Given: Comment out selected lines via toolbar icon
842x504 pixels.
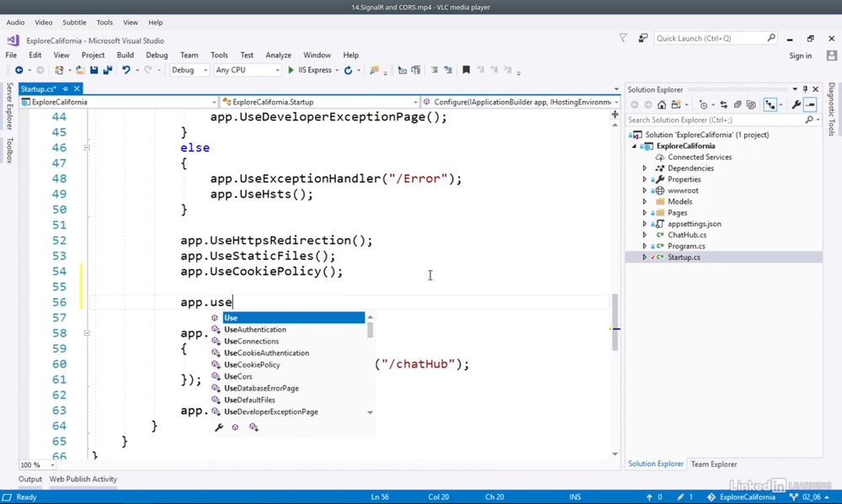Looking at the screenshot, I should point(434,71).
